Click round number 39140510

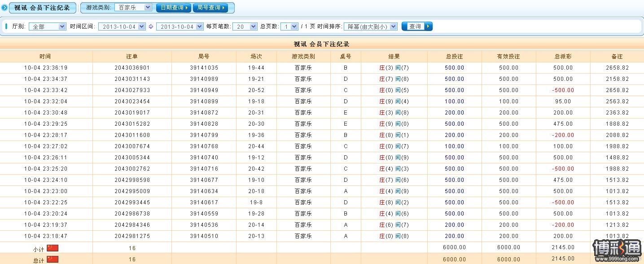[x=204, y=236]
